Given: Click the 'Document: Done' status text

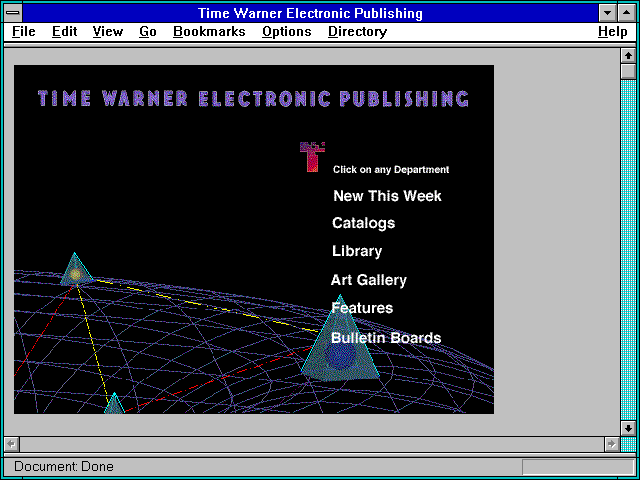Looking at the screenshot, I should (64, 467).
